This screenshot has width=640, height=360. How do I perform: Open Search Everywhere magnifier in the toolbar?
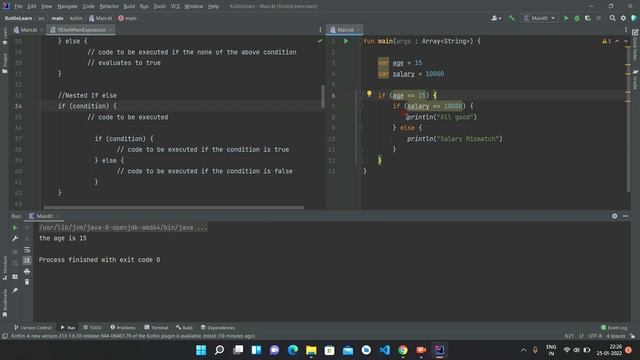point(612,18)
